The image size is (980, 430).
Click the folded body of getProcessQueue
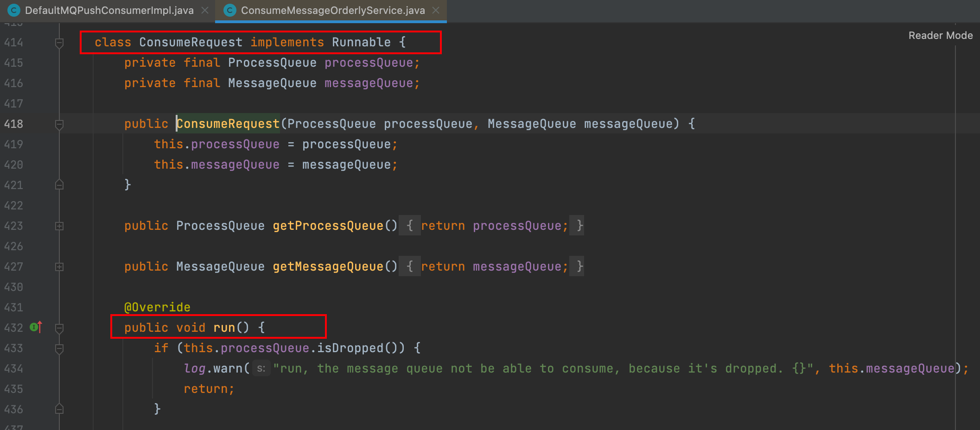click(x=491, y=226)
